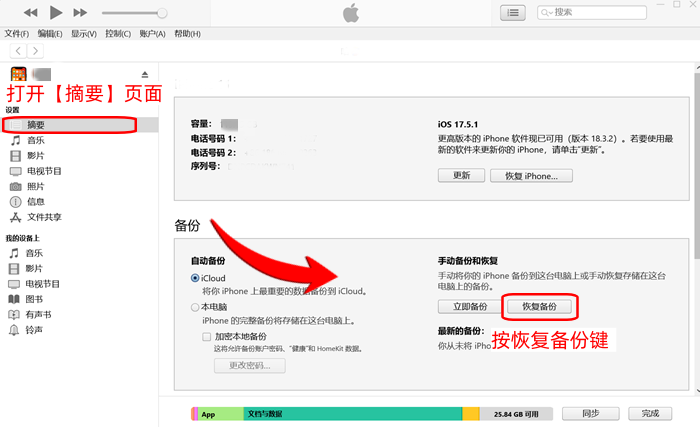The width and height of the screenshot is (700, 427).
Task: Click the 完成 button
Action: 650,414
